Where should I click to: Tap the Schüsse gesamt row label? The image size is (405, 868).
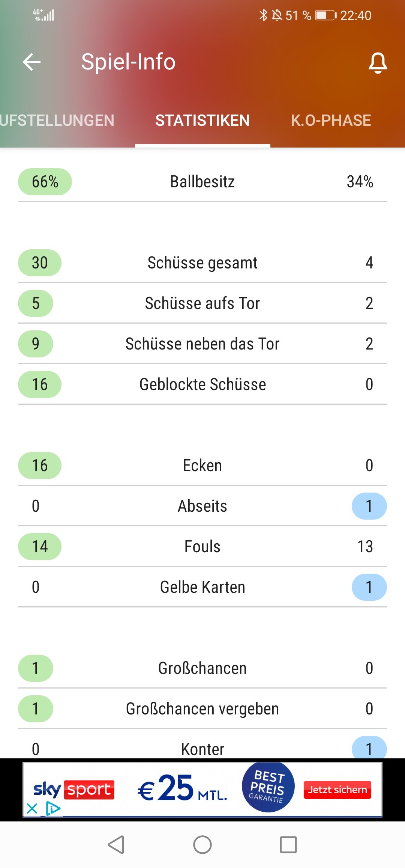click(202, 263)
